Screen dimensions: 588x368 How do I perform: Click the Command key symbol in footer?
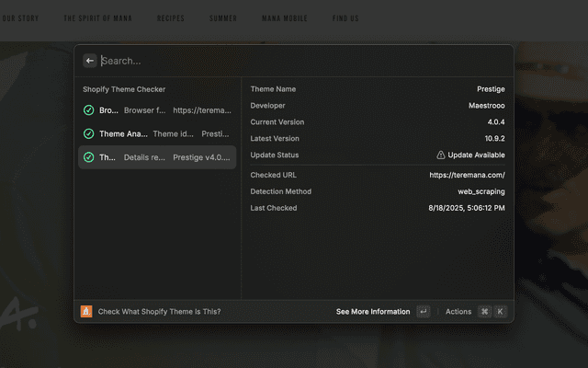click(x=484, y=312)
